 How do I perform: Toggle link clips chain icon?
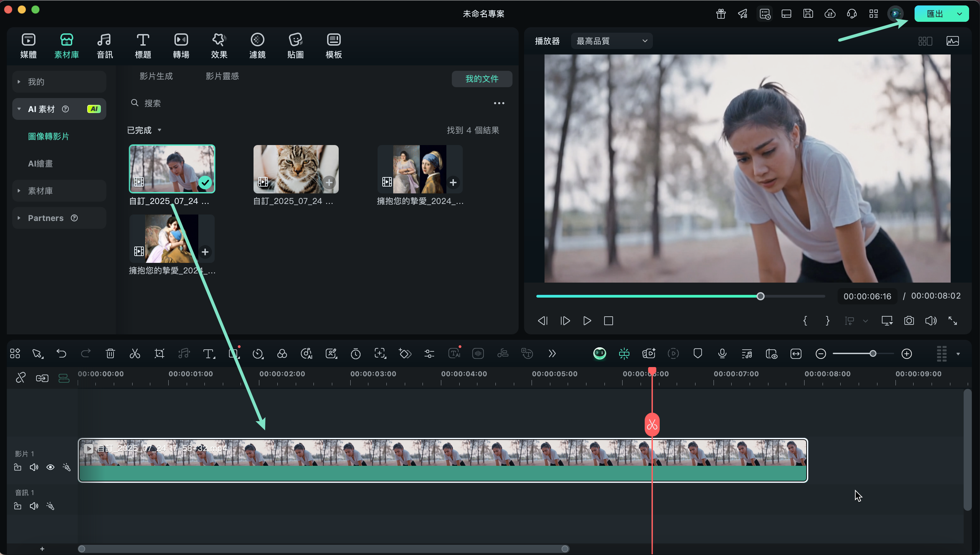[42, 378]
